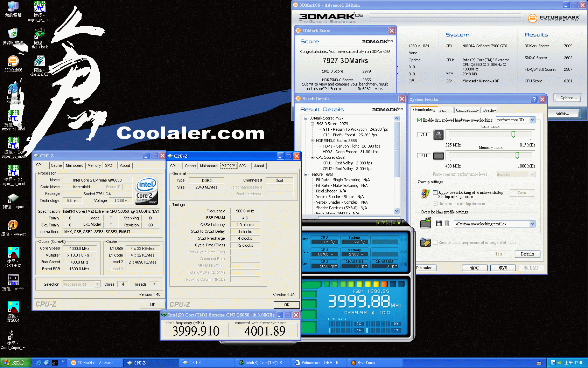This screenshot has width=588, height=368.
Task: Click the Internet Explorer quick launch icon
Action: (38, 363)
